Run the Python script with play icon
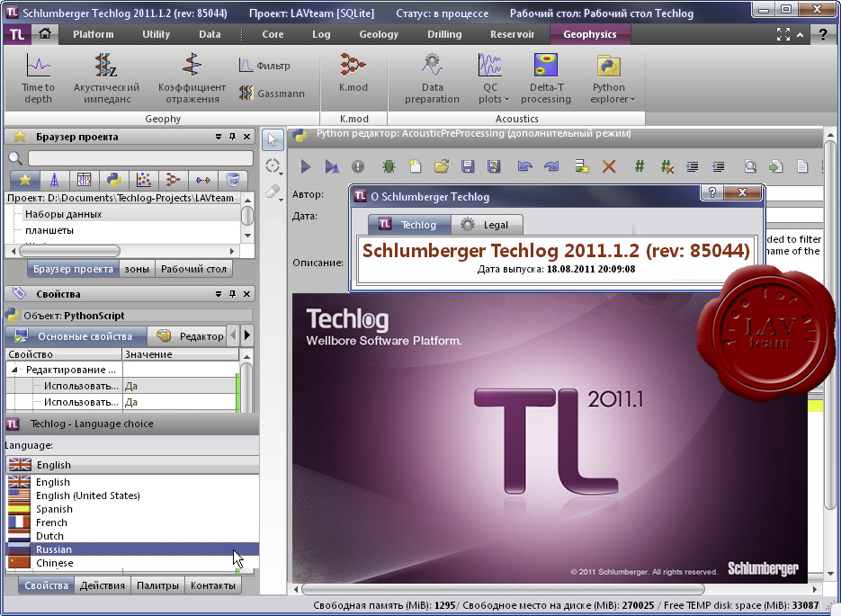 pos(306,166)
